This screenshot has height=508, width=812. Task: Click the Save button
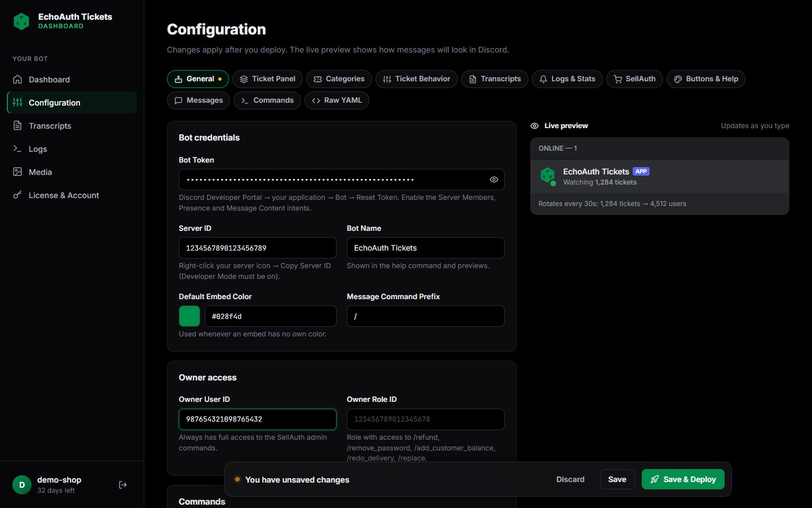(617, 479)
